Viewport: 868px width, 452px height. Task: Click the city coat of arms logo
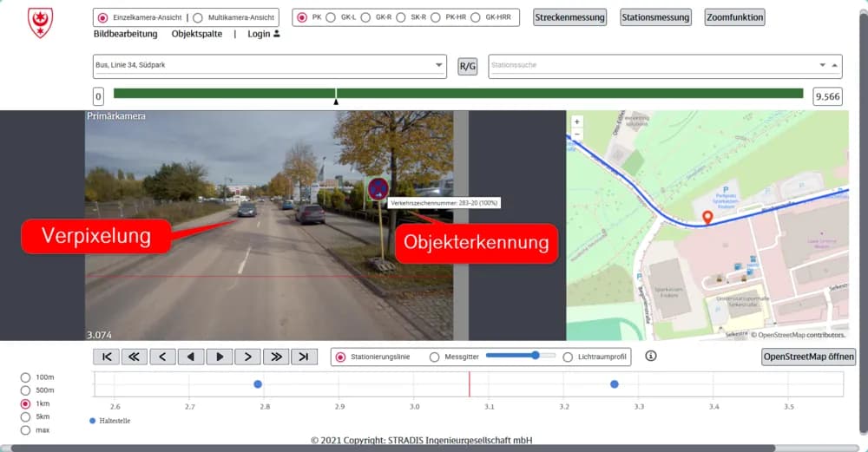[41, 23]
